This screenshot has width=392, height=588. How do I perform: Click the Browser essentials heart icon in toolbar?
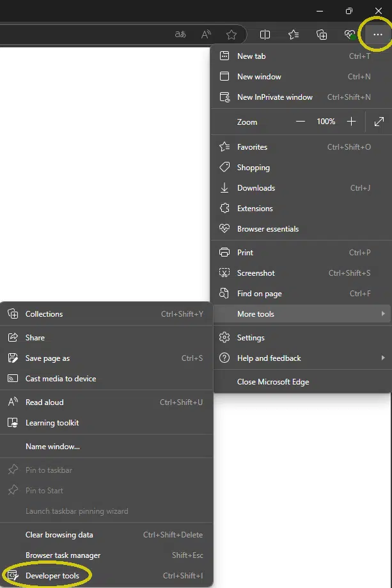[349, 35]
